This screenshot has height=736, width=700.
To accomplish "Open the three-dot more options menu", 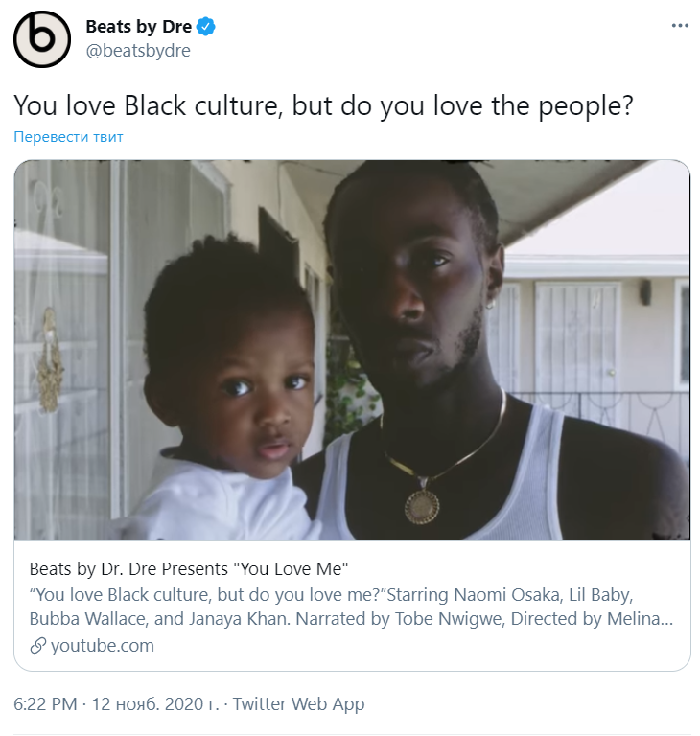I will click(x=680, y=26).
